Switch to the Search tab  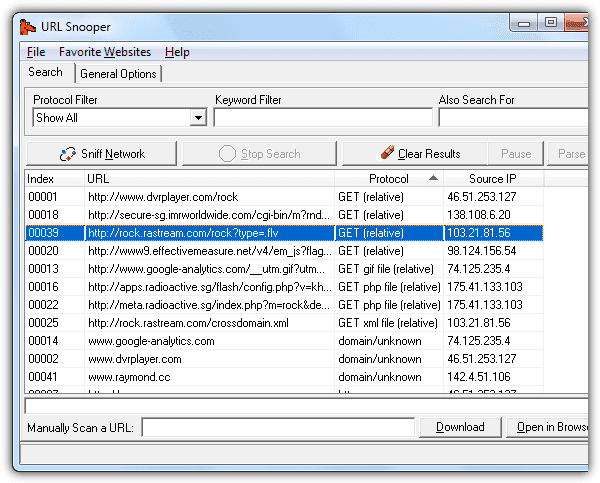tap(46, 72)
